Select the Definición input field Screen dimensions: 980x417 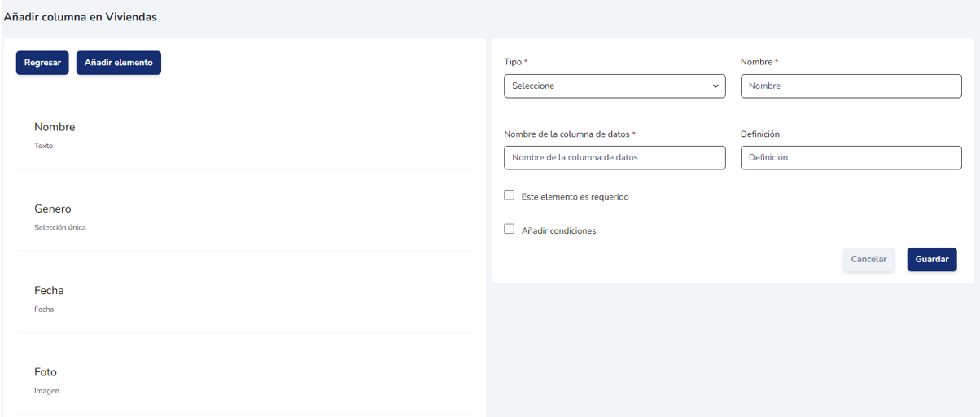pos(851,158)
